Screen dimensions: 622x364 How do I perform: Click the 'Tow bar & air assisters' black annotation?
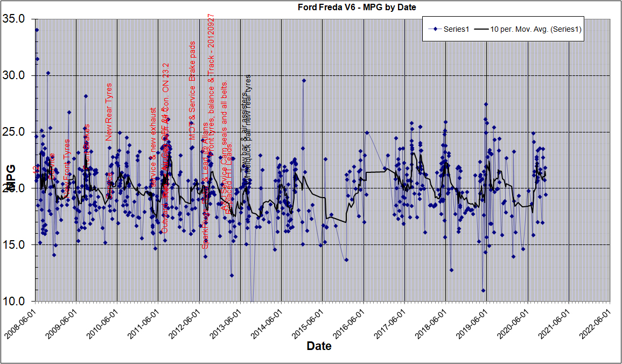point(244,131)
